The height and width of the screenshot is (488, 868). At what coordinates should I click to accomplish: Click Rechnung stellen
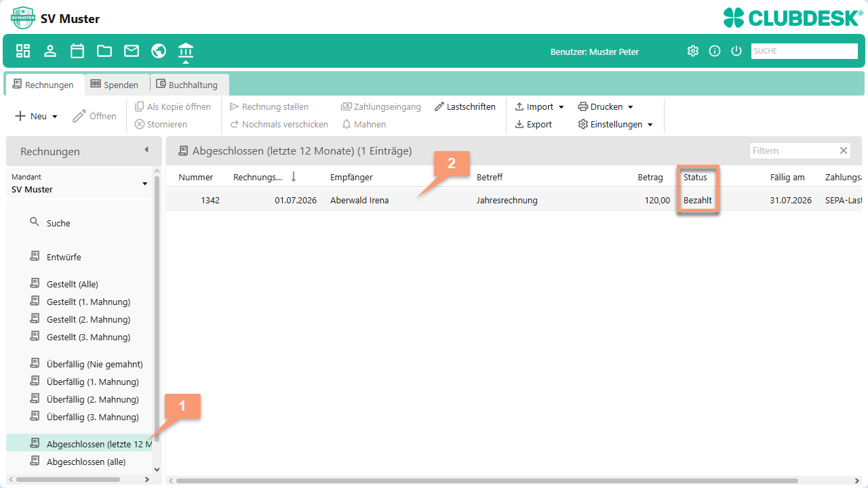click(269, 106)
